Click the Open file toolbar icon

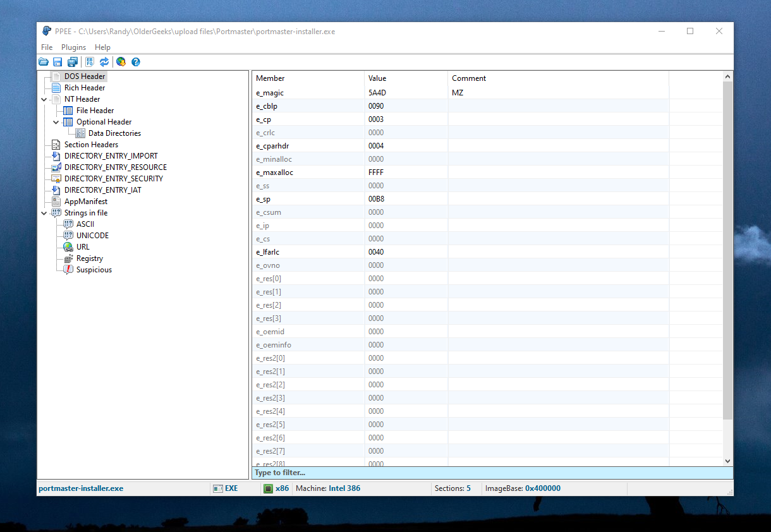(x=44, y=62)
